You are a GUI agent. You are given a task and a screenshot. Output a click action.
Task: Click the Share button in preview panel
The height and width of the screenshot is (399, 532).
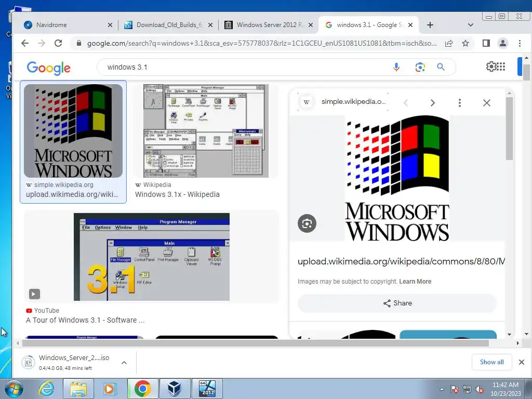click(x=397, y=303)
